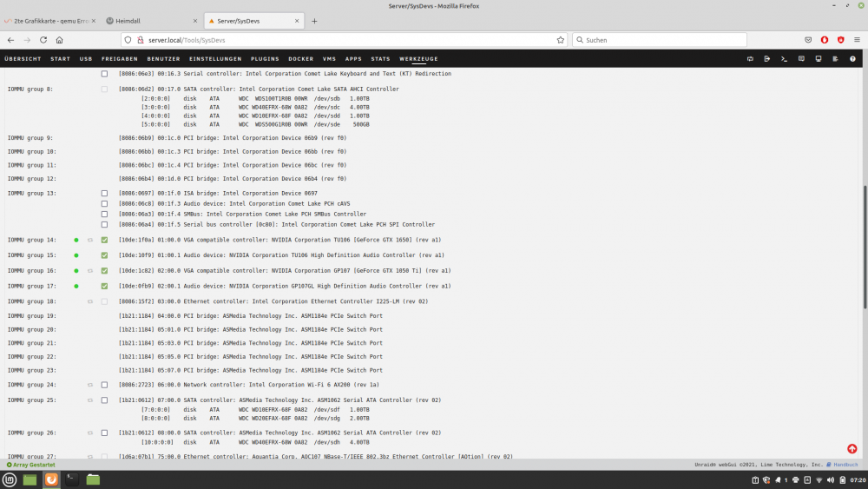Open the Unraid terminal icon in header

[x=784, y=59]
